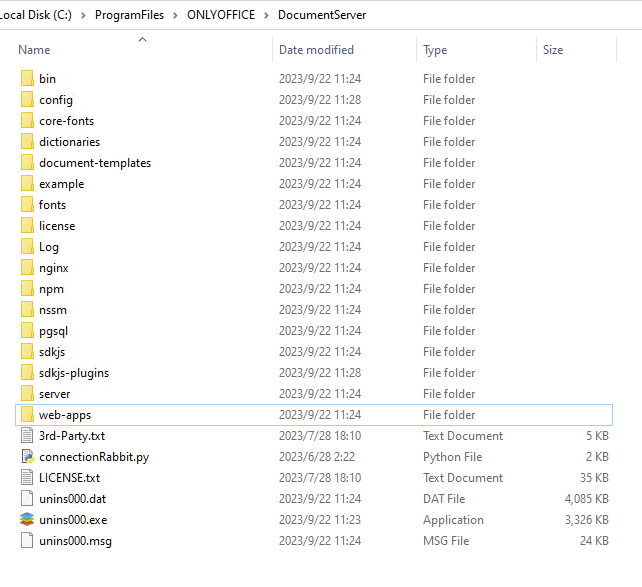The height and width of the screenshot is (587, 642).
Task: Select the core-fonts folder name
Action: pyautogui.click(x=67, y=121)
